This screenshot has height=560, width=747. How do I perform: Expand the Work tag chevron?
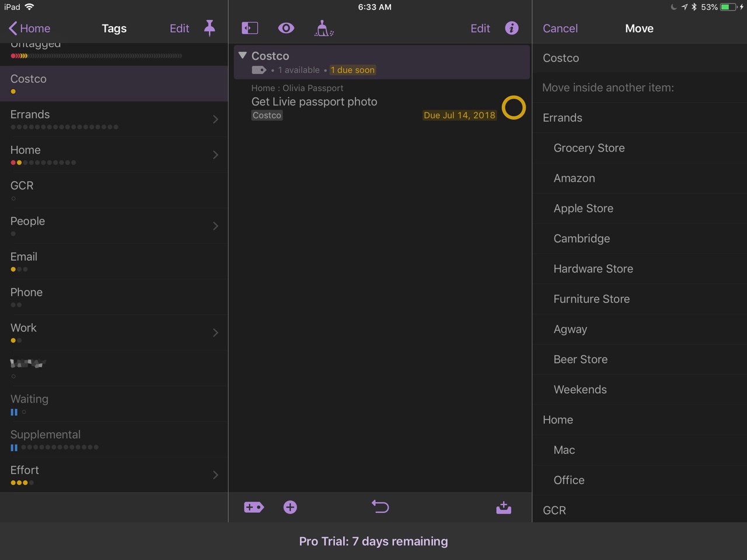tap(215, 332)
